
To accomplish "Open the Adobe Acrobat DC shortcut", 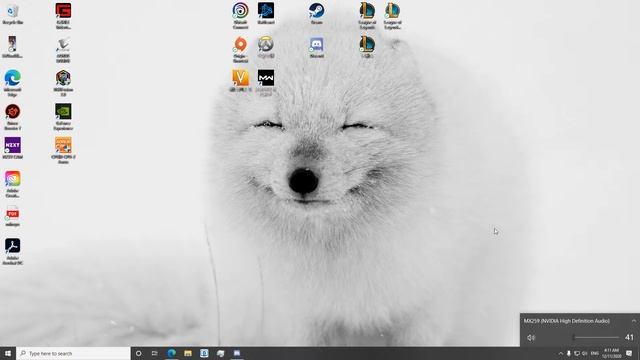I will (12, 251).
